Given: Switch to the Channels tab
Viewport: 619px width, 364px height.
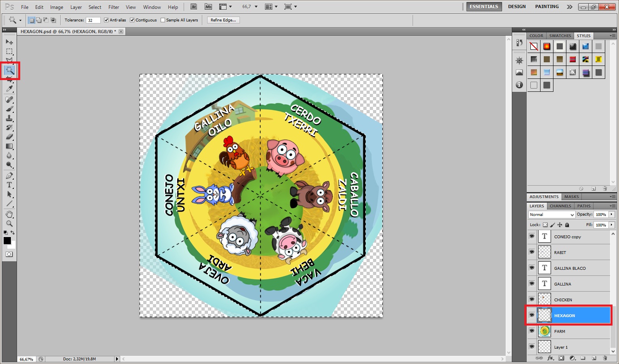Looking at the screenshot, I should (560, 206).
